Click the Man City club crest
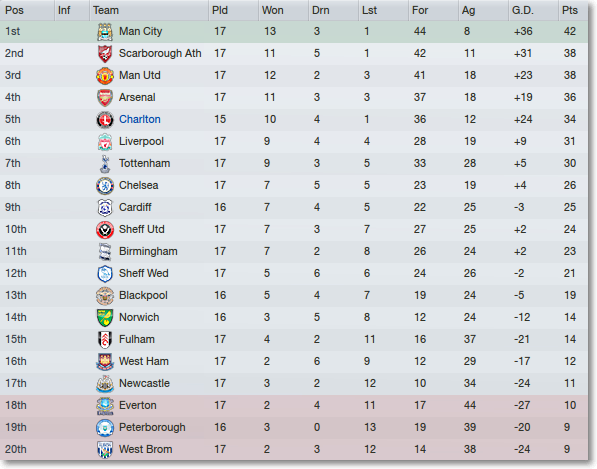 [105, 32]
